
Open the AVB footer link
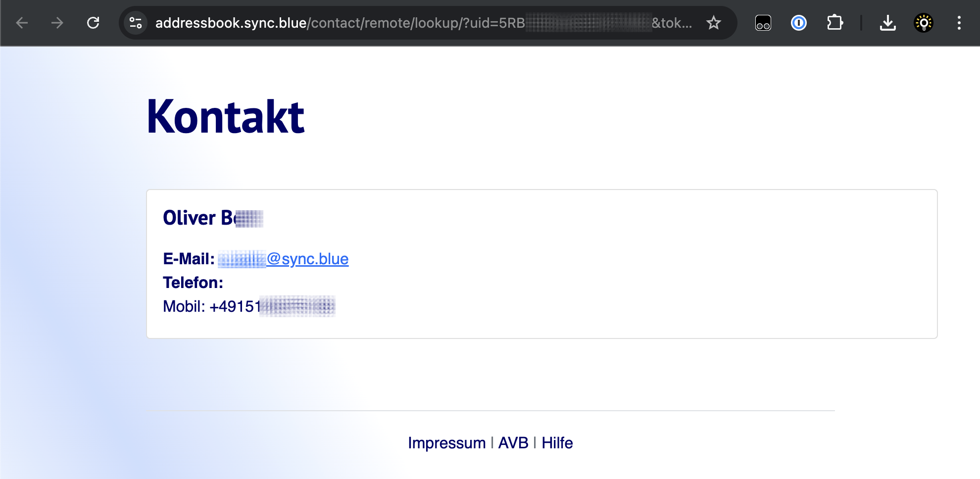point(513,443)
